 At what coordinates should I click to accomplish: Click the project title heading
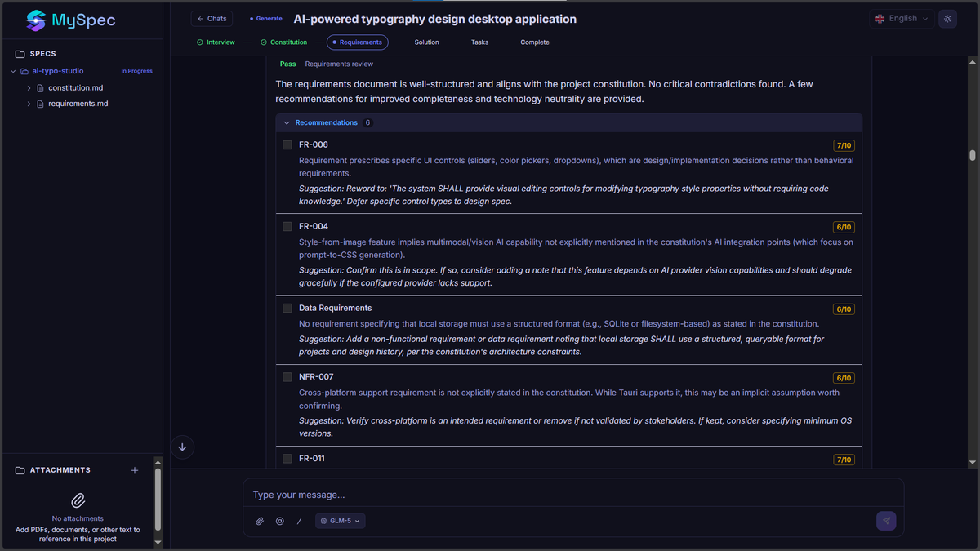(434, 19)
